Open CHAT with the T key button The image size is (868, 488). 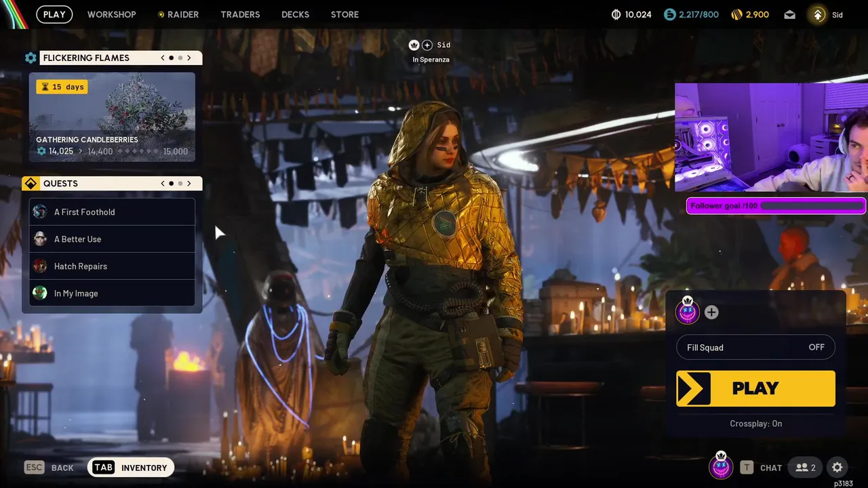[761, 468]
